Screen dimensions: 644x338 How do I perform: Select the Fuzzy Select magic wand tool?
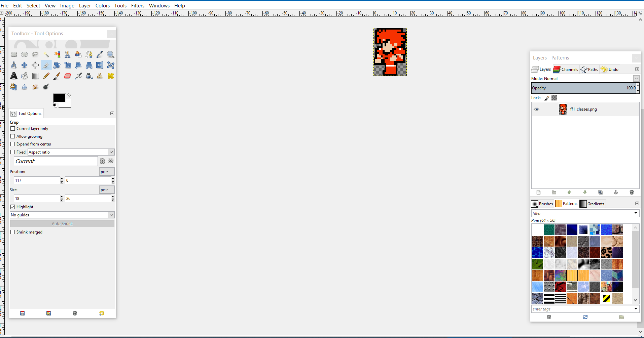pyautogui.click(x=46, y=54)
